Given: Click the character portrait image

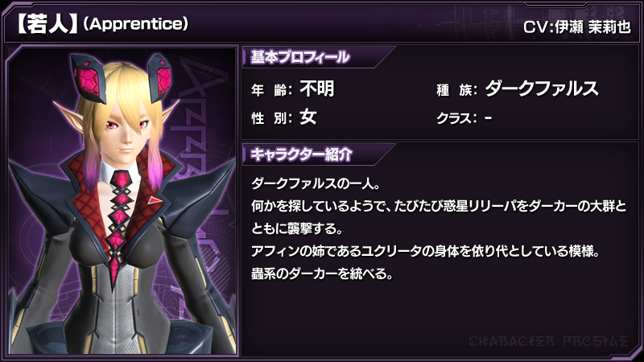Looking at the screenshot, I should [122, 200].
